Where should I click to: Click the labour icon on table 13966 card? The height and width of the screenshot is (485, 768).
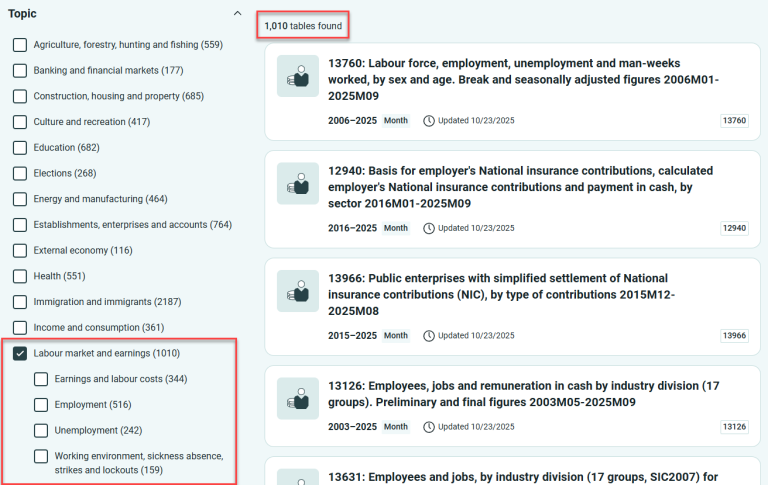tap(298, 291)
